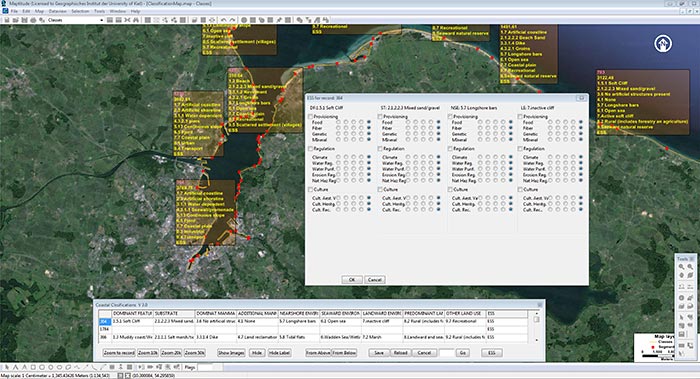The width and height of the screenshot is (700, 379).
Task: Open the Edit menu
Action: [27, 11]
